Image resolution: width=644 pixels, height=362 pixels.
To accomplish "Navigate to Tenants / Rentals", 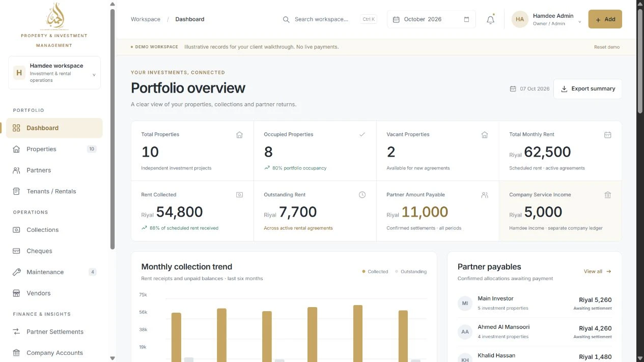I will 54,191.
